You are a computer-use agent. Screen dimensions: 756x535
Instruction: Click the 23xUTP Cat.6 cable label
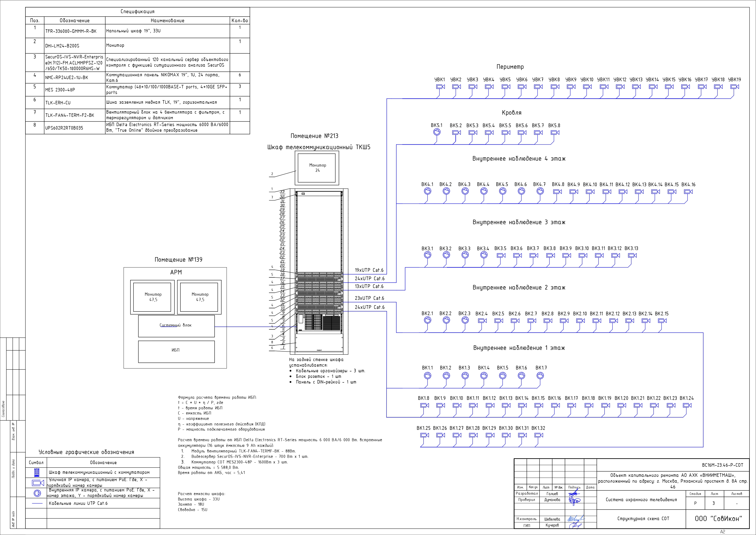click(x=369, y=298)
